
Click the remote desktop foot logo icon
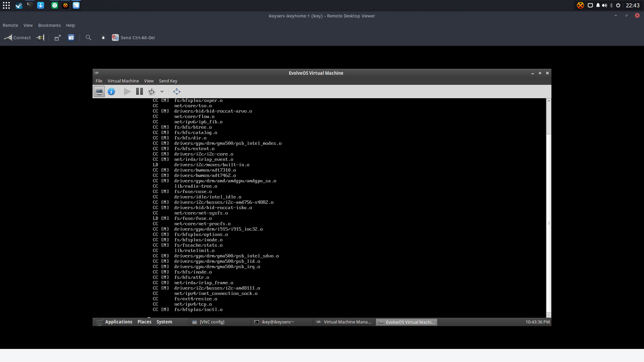[x=99, y=322]
